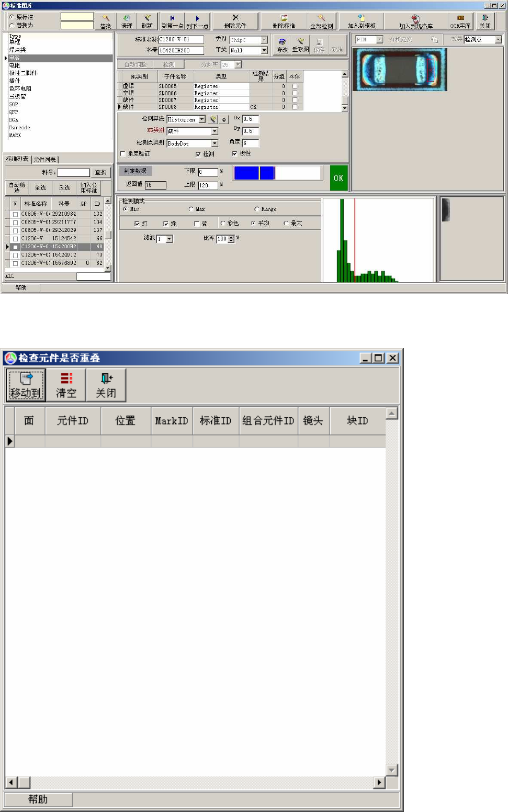508x812 pixels.
Task: Open the 检测点类别 BodyDot dropdown
Action: click(x=215, y=143)
